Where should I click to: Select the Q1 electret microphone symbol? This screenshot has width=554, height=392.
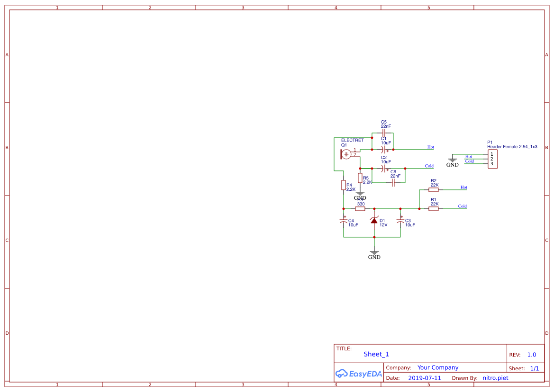click(346, 154)
